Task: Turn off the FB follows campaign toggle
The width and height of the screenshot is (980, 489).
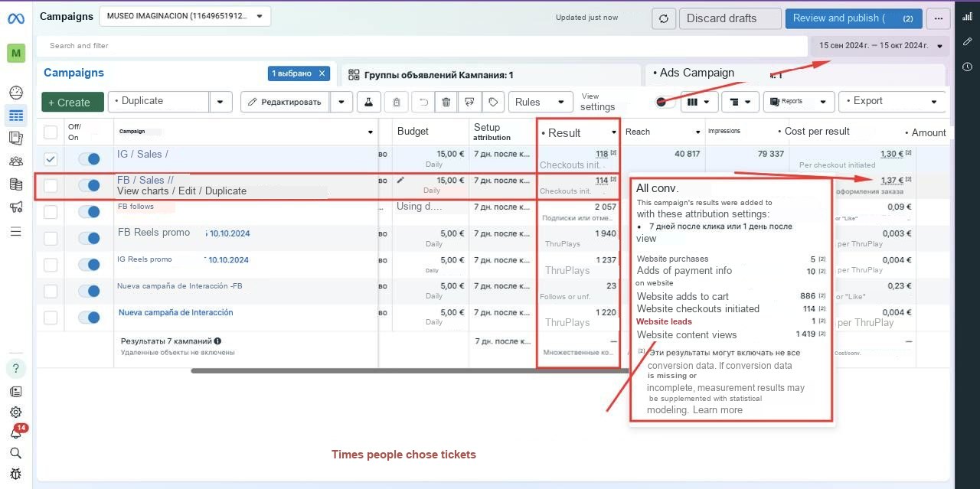Action: [x=89, y=212]
